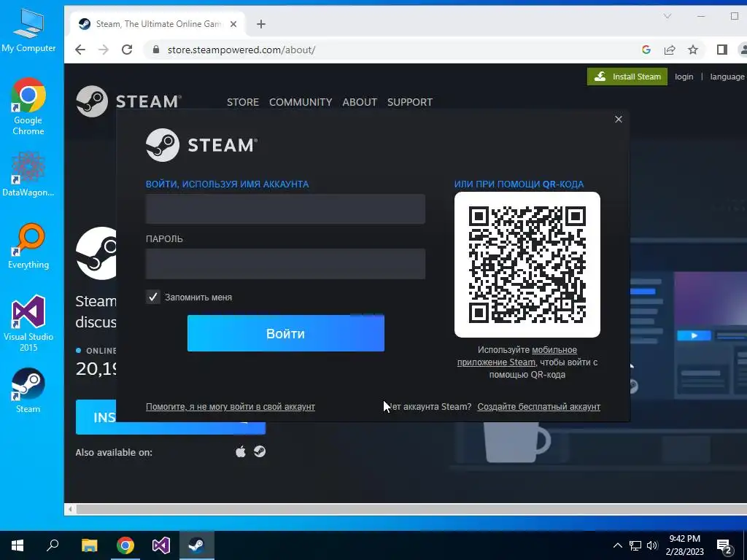Click the Steam logo in page header
Image resolution: width=747 pixels, height=560 pixels.
tap(128, 101)
